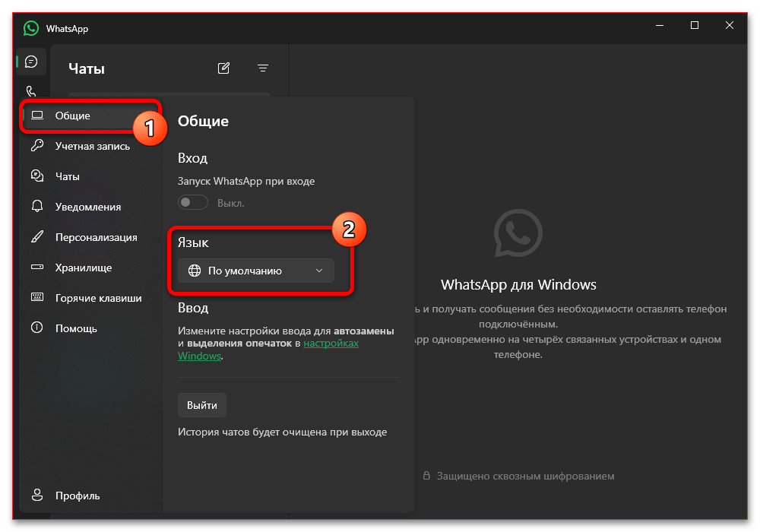Viewport: 760px width, 532px height.
Task: Open the Учетная запись settings section
Action: (90, 146)
